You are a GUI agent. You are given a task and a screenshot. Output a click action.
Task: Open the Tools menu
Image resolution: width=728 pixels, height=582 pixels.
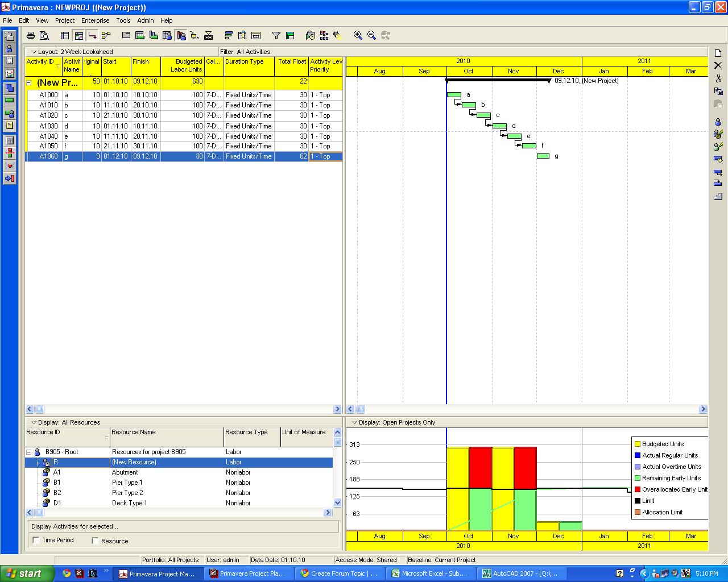click(123, 20)
